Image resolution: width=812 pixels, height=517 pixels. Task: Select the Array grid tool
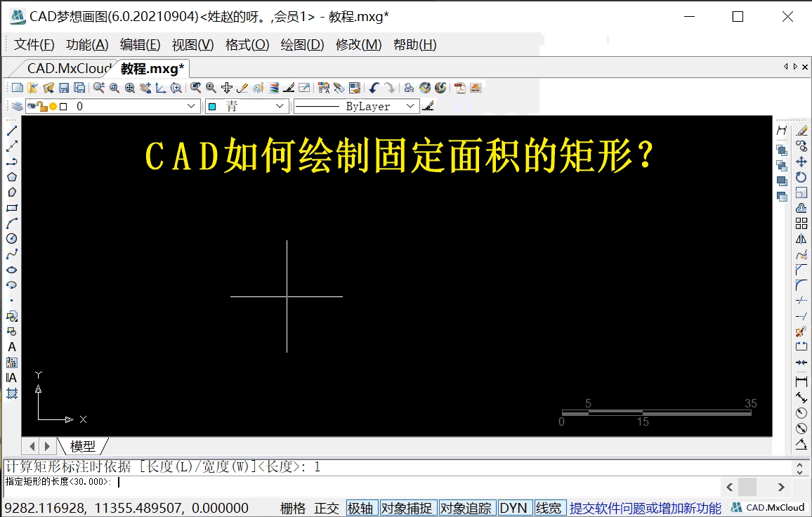[x=801, y=223]
